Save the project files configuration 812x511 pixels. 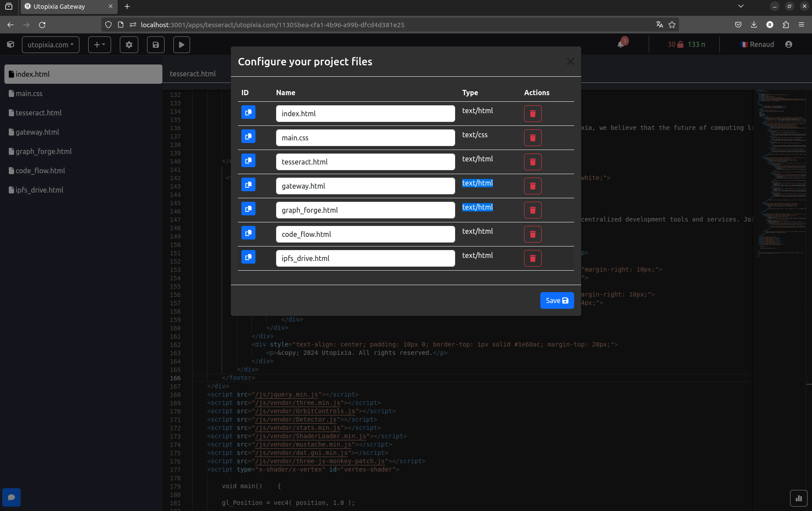(x=557, y=300)
